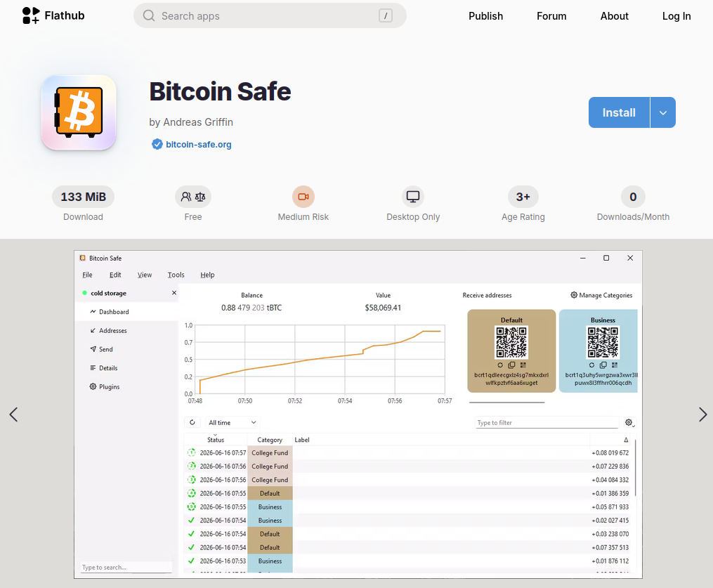Image resolution: width=713 pixels, height=588 pixels.
Task: Open the bitcoin-safe.org website link
Action: [199, 144]
